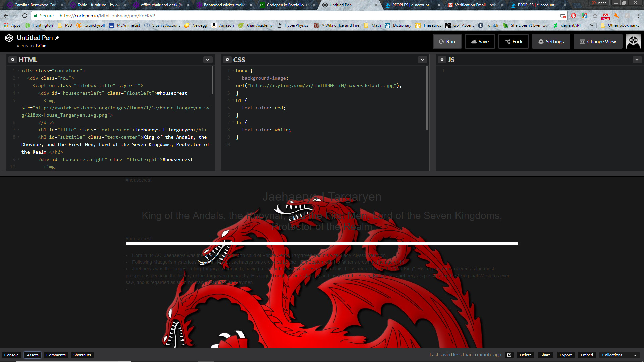Open the Math bookmarks folder
Screen dimensions: 644x362
372,25
